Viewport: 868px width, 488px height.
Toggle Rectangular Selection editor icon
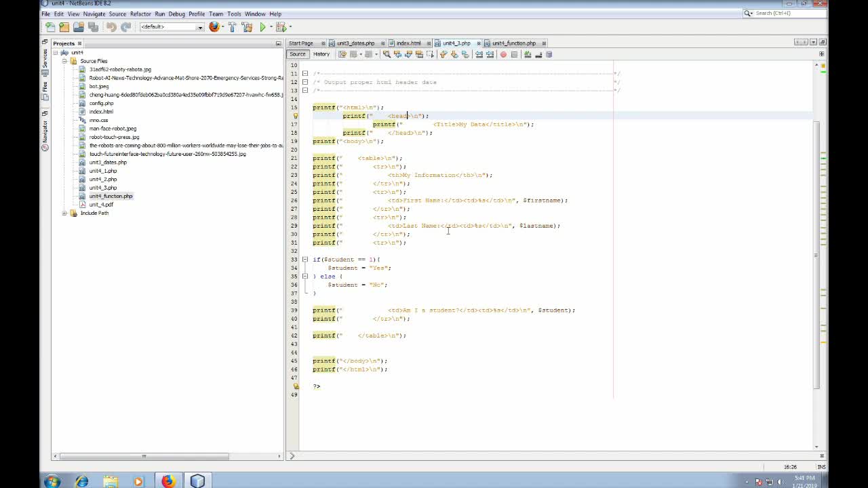coord(430,54)
